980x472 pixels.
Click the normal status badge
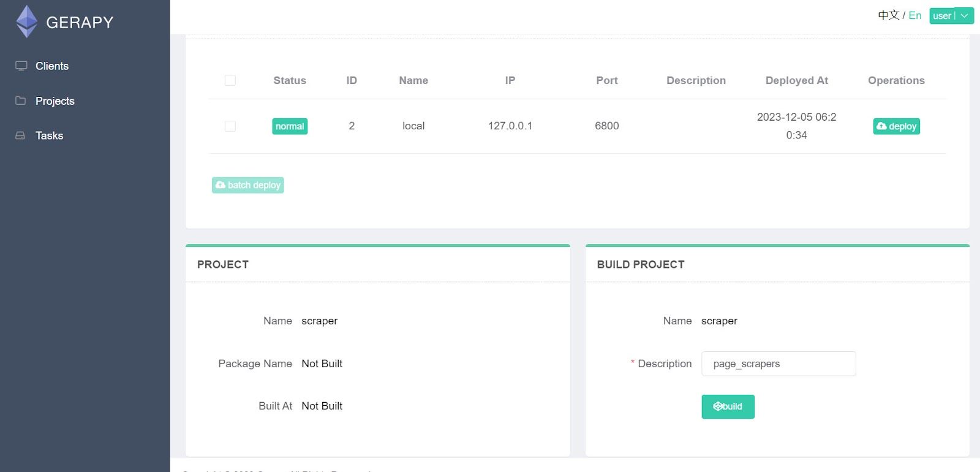click(x=290, y=126)
